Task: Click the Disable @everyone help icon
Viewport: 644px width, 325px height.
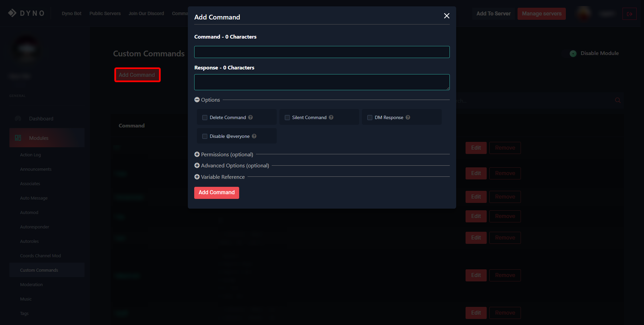Action: [254, 136]
